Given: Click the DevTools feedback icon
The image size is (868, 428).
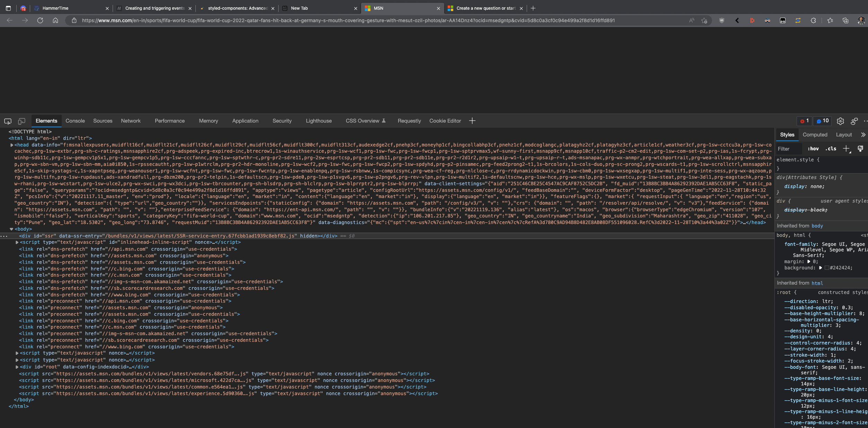Looking at the screenshot, I should 854,121.
